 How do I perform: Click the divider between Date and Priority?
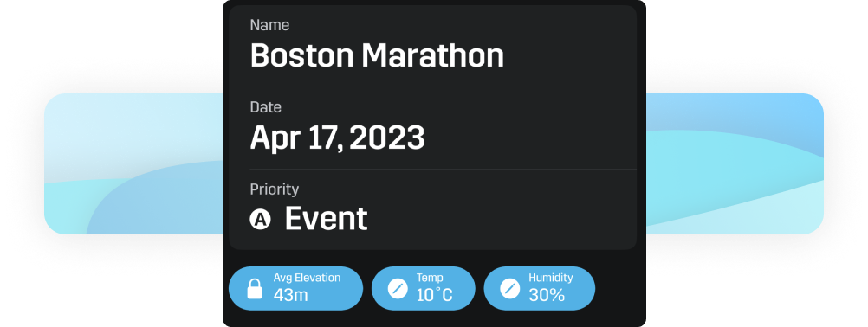point(443,169)
